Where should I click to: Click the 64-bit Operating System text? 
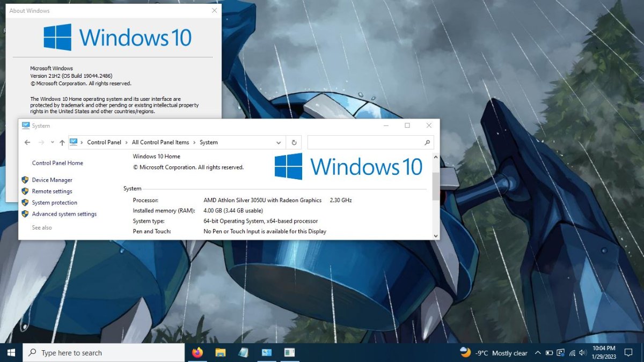pos(261,221)
